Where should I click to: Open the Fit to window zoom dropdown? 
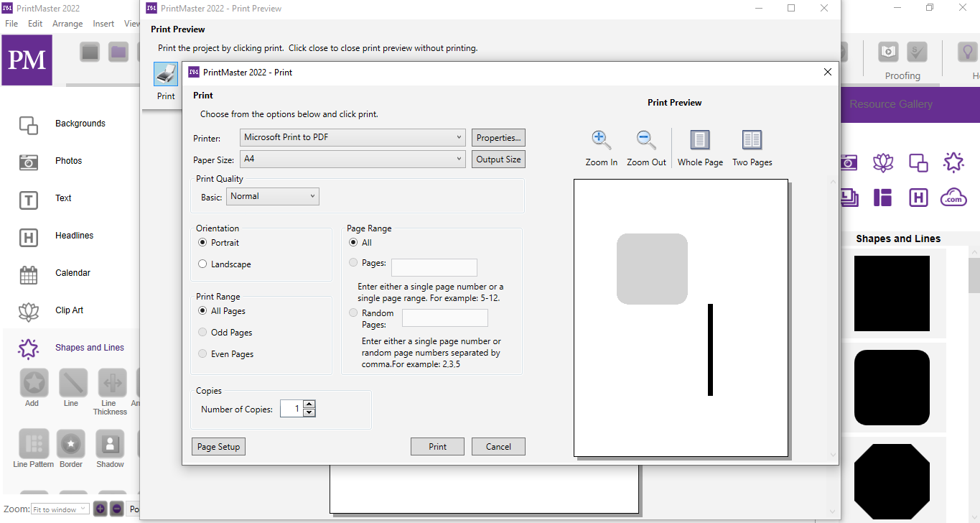coord(60,509)
